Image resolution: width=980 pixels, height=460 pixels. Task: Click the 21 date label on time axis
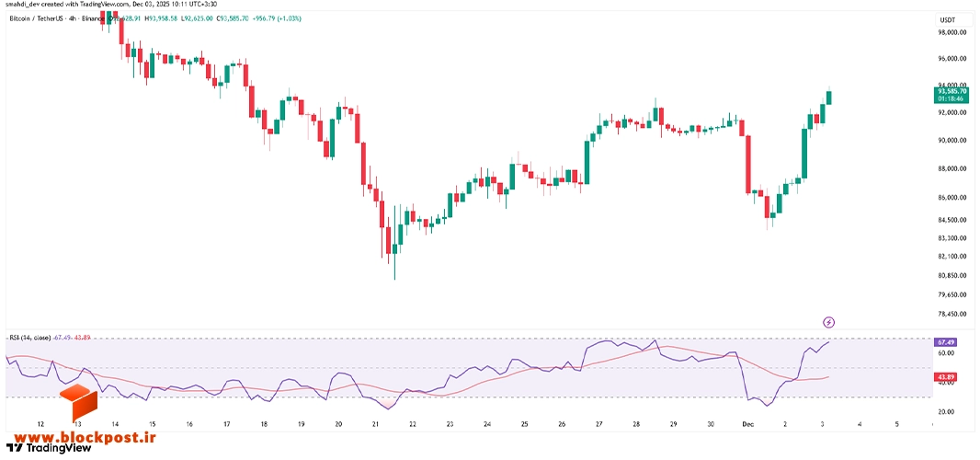point(376,424)
